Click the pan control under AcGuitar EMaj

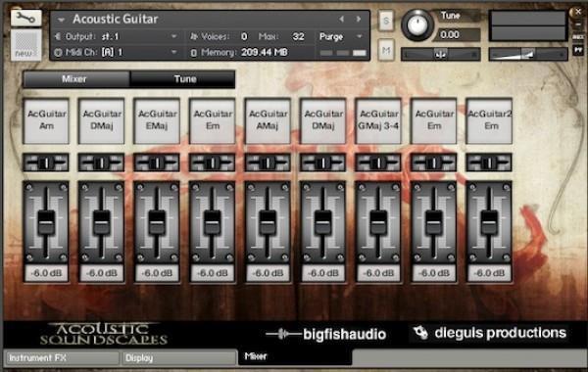tap(157, 163)
